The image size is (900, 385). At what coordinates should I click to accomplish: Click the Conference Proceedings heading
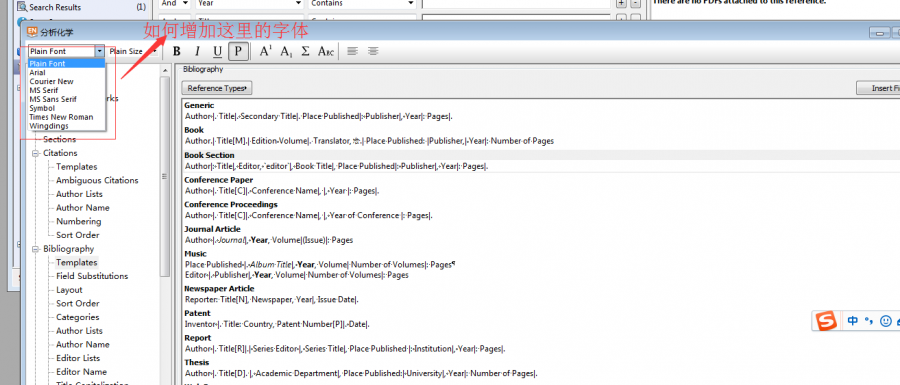tap(231, 204)
